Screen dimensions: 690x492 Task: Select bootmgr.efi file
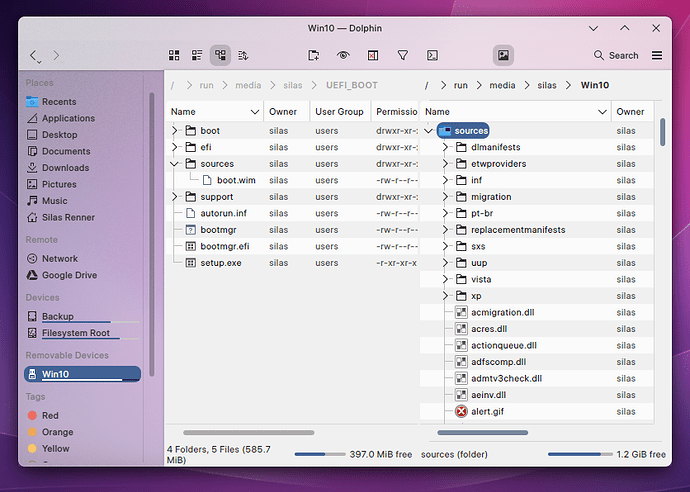tap(225, 246)
